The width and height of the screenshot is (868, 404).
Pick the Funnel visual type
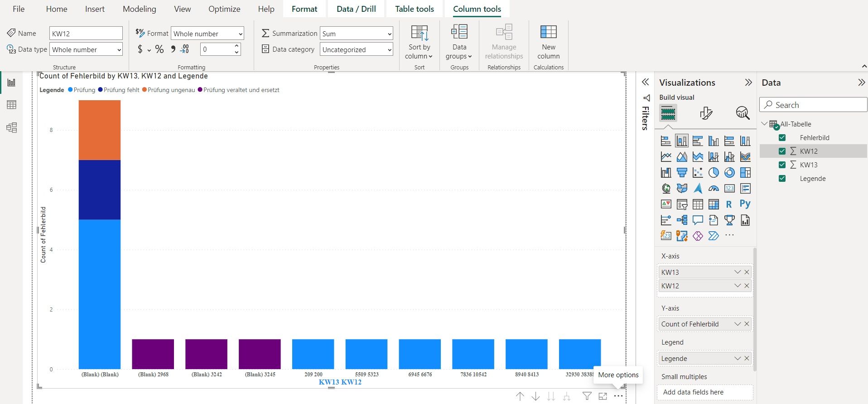point(682,172)
